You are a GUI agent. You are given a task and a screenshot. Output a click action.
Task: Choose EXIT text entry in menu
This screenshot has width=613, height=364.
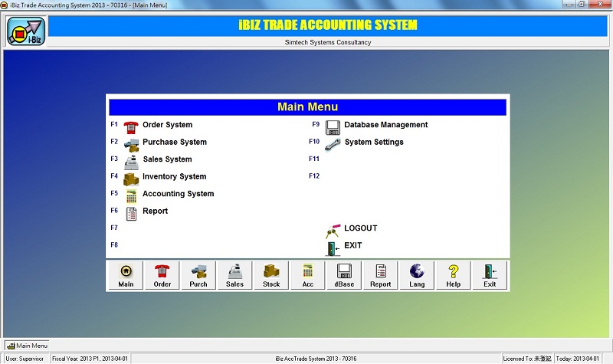(353, 245)
